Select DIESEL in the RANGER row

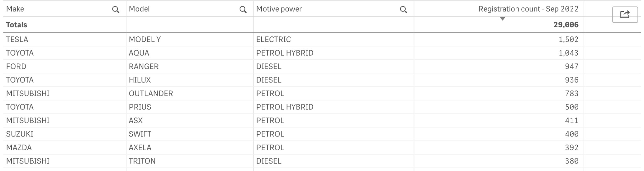269,67
